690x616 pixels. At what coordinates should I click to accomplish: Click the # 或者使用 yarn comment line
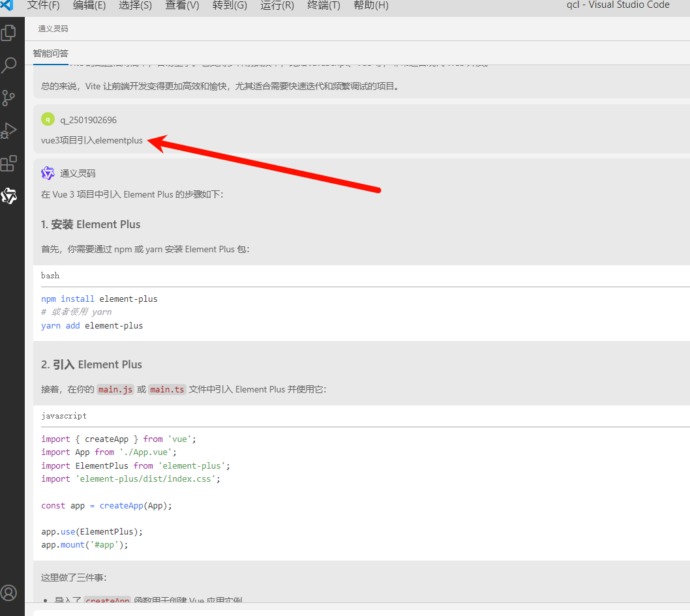76,312
